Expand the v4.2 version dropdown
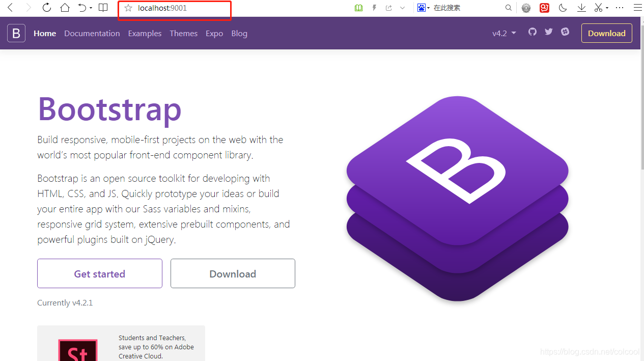 [504, 33]
